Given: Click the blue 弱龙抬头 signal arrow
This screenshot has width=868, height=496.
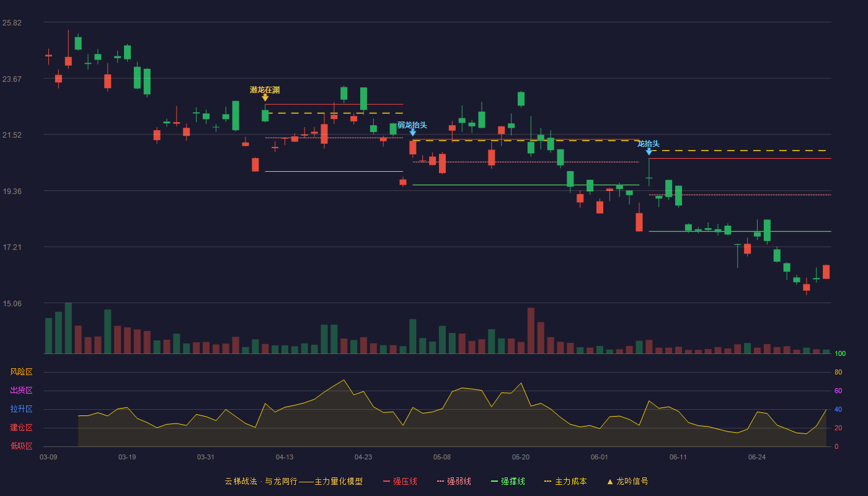Looking at the screenshot, I should pos(413,133).
